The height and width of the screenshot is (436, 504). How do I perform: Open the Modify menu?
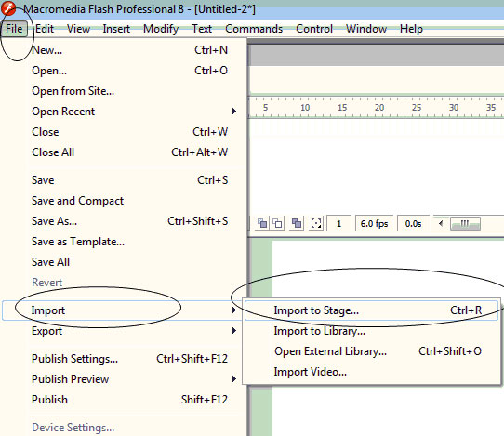pyautogui.click(x=161, y=29)
